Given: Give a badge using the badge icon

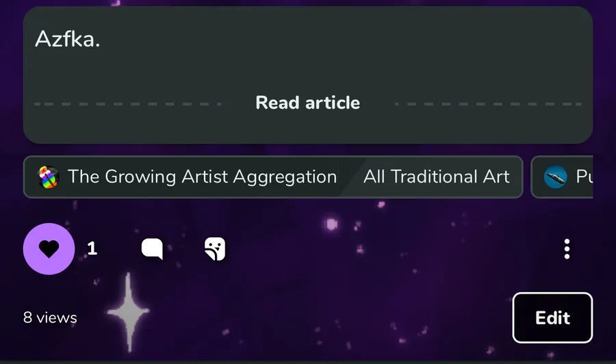Looking at the screenshot, I should (x=215, y=249).
